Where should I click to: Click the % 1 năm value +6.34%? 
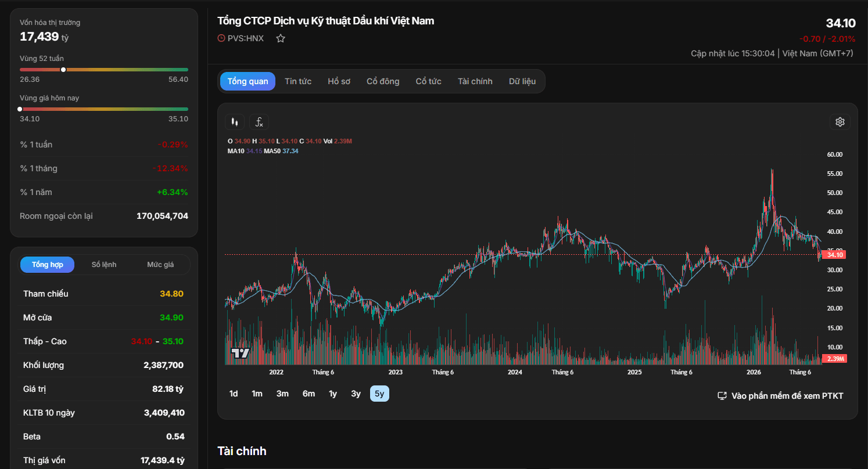173,192
